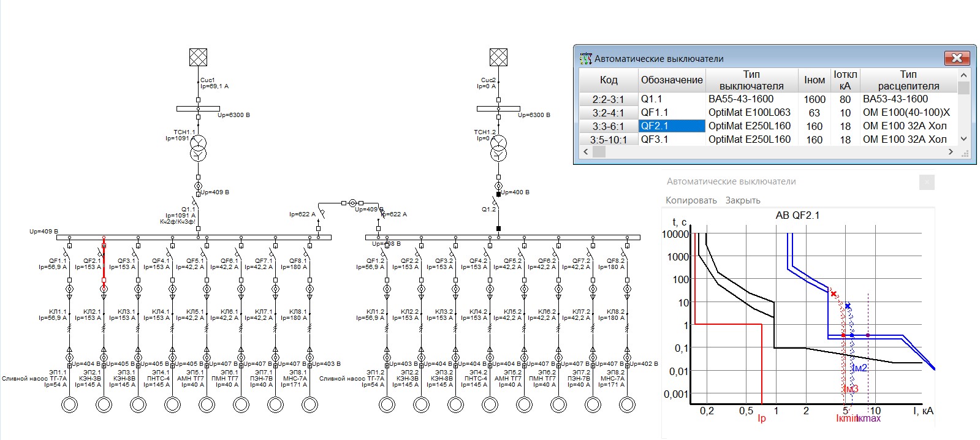
Task: Select the QF2.1 table cell
Action: (x=672, y=126)
